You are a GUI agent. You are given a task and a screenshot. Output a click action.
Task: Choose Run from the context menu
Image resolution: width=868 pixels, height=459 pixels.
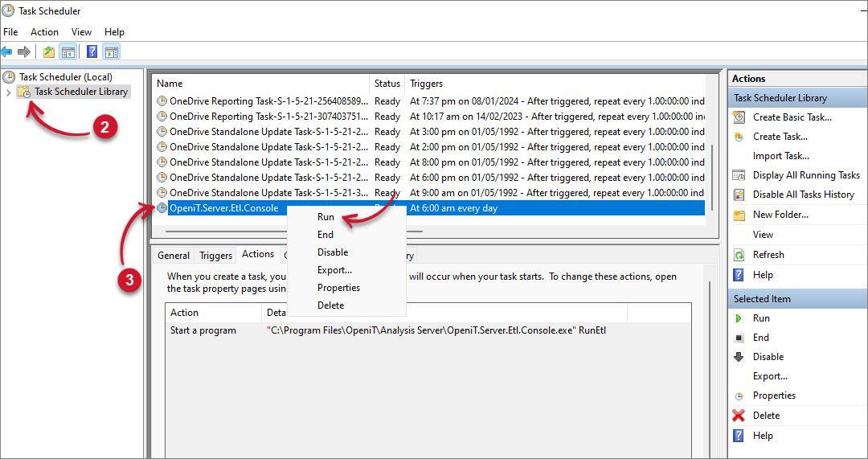pos(325,217)
